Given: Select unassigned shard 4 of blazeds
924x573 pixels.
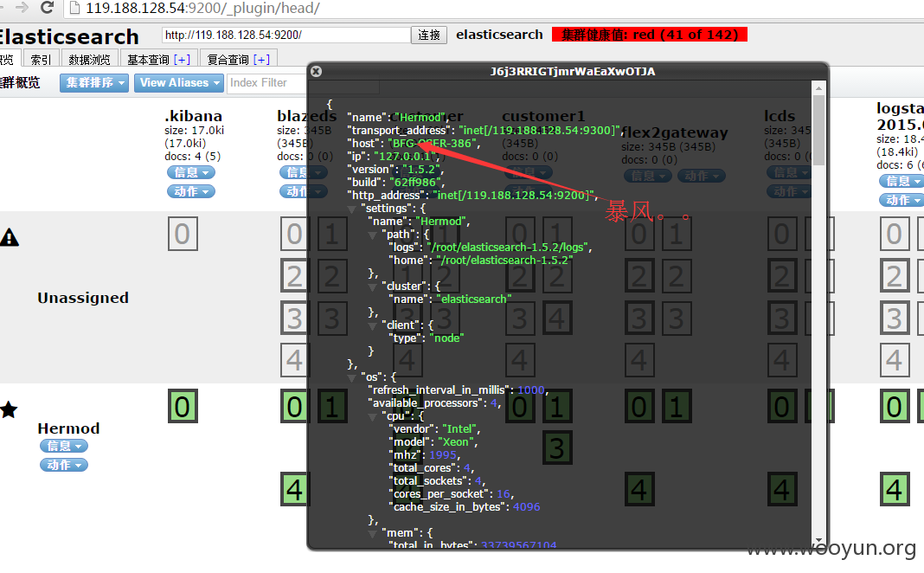Looking at the screenshot, I should [x=294, y=359].
